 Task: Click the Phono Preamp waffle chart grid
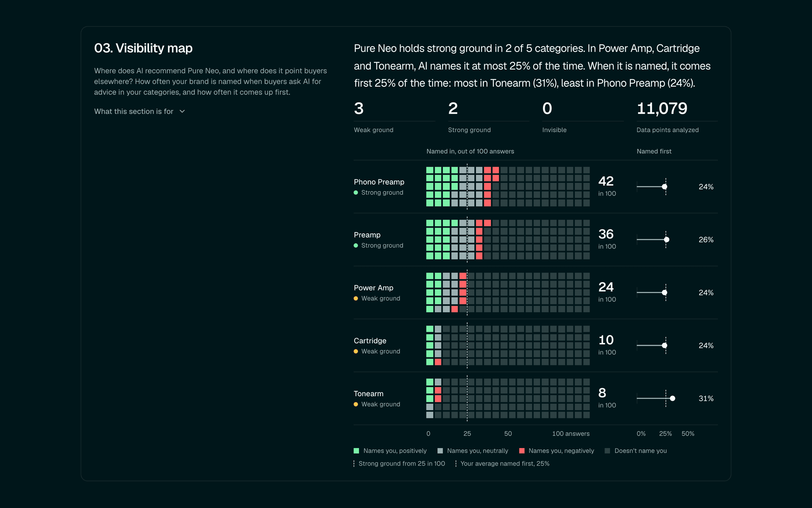[508, 187]
